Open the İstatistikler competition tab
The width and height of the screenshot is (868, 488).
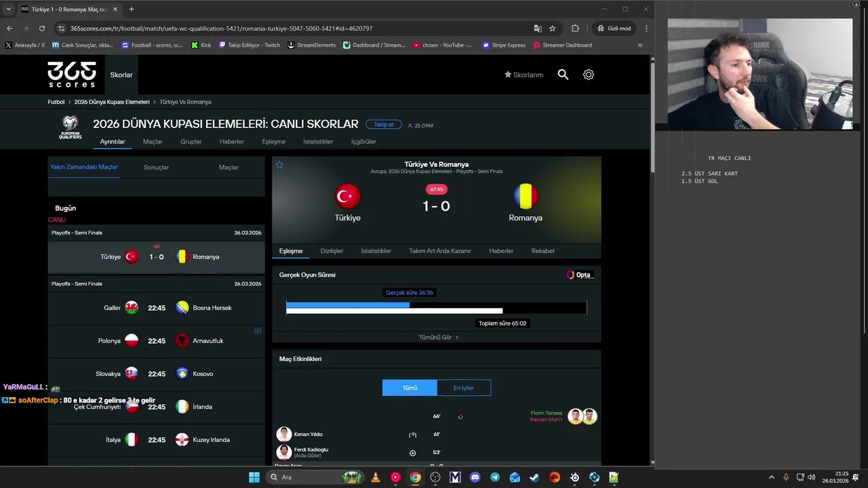click(x=318, y=142)
